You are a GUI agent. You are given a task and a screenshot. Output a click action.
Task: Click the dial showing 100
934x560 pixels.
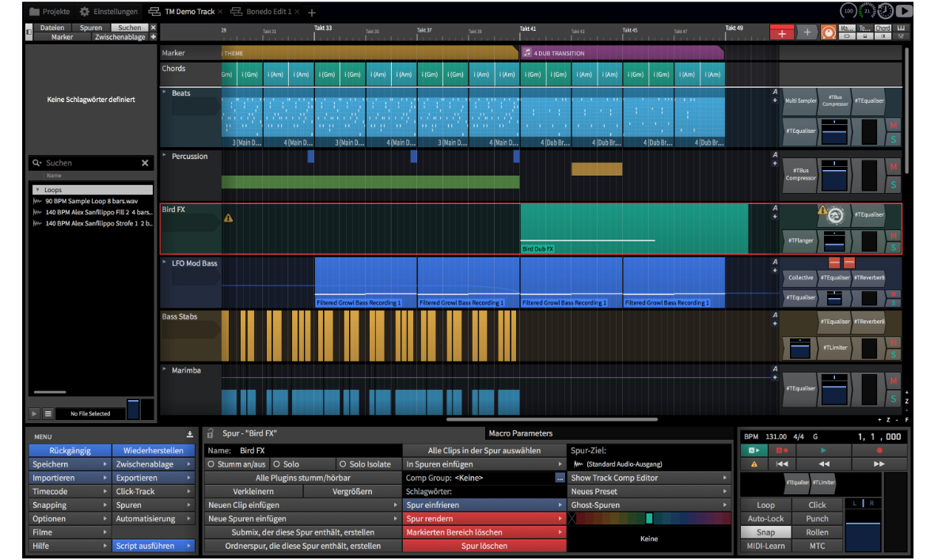coord(849,11)
